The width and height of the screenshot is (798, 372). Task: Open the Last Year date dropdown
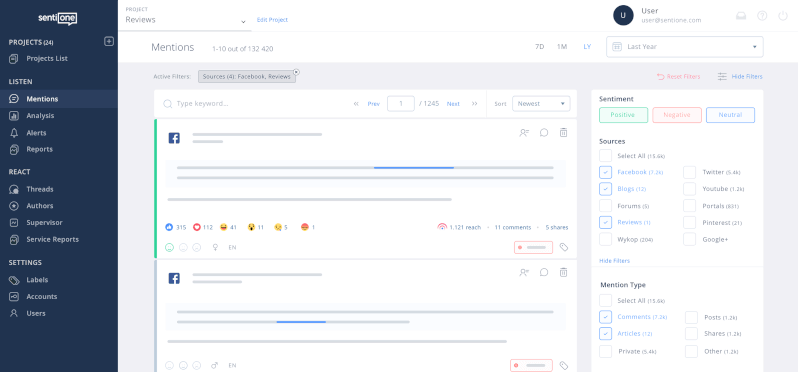pyautogui.click(x=685, y=46)
